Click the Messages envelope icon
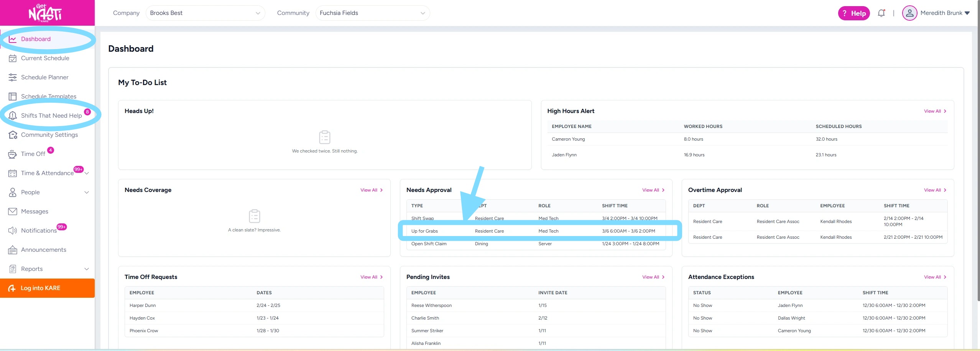 [x=13, y=212]
